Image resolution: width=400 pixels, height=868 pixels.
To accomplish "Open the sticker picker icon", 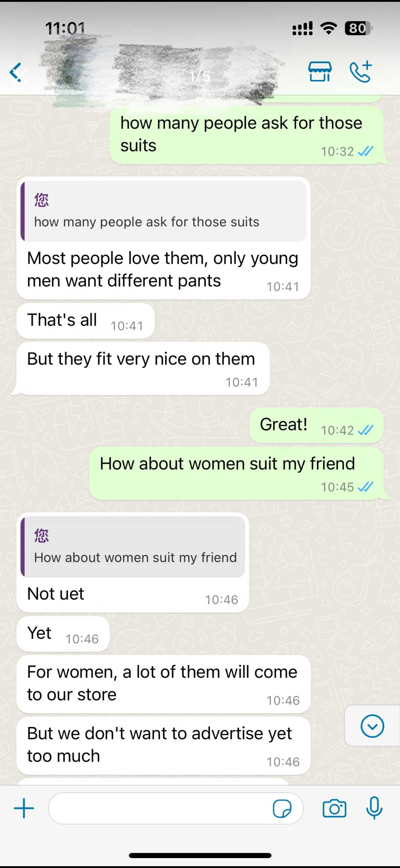I will (282, 808).
